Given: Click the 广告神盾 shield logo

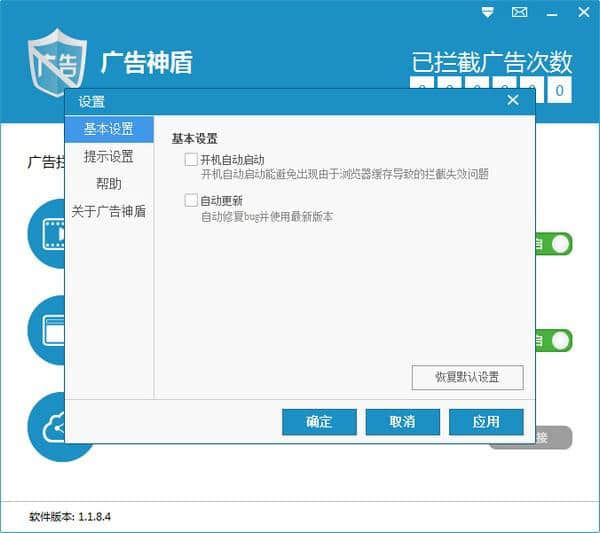Looking at the screenshot, I should click(56, 62).
